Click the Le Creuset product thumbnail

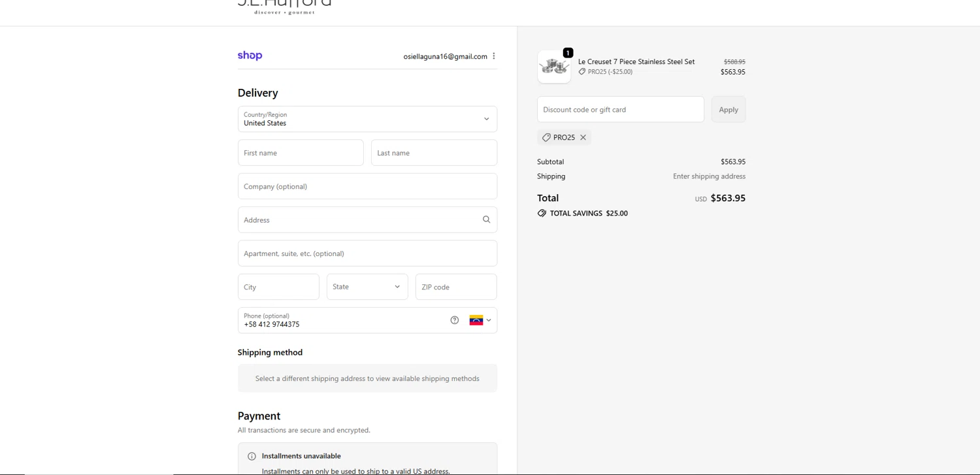554,67
